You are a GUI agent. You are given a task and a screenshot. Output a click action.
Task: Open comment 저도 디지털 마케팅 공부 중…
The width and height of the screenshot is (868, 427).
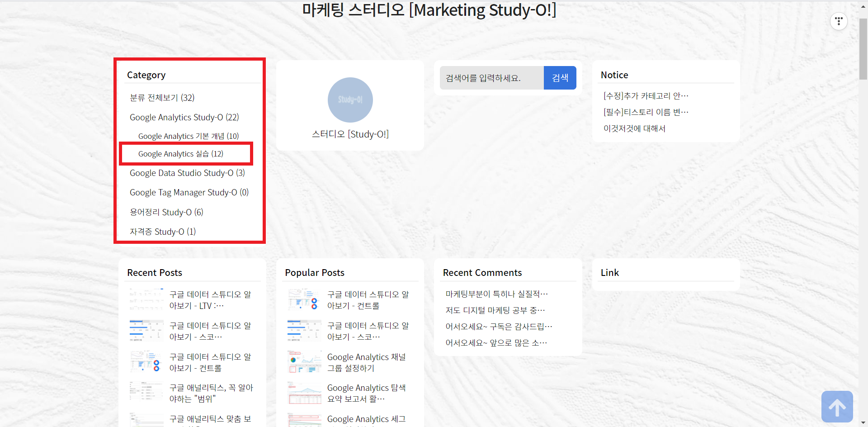click(x=495, y=310)
